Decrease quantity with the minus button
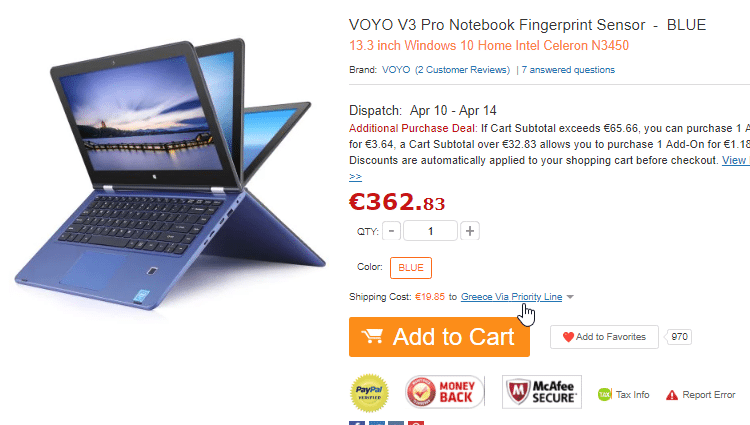 391,231
